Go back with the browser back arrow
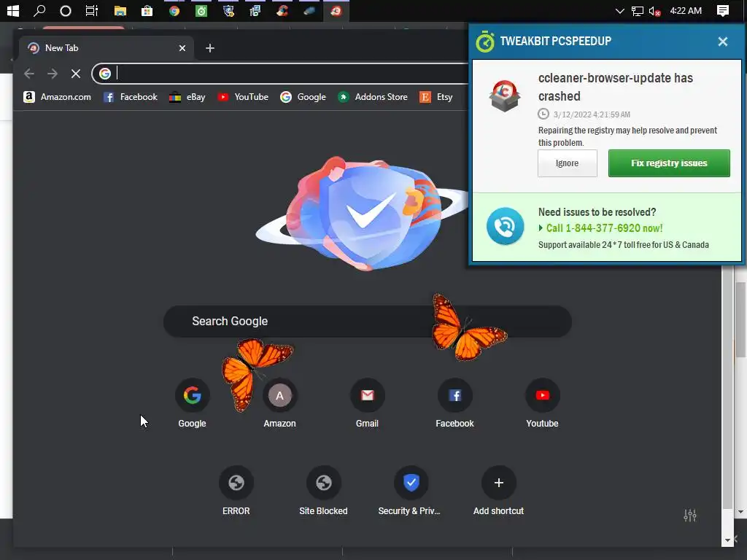 tap(29, 74)
